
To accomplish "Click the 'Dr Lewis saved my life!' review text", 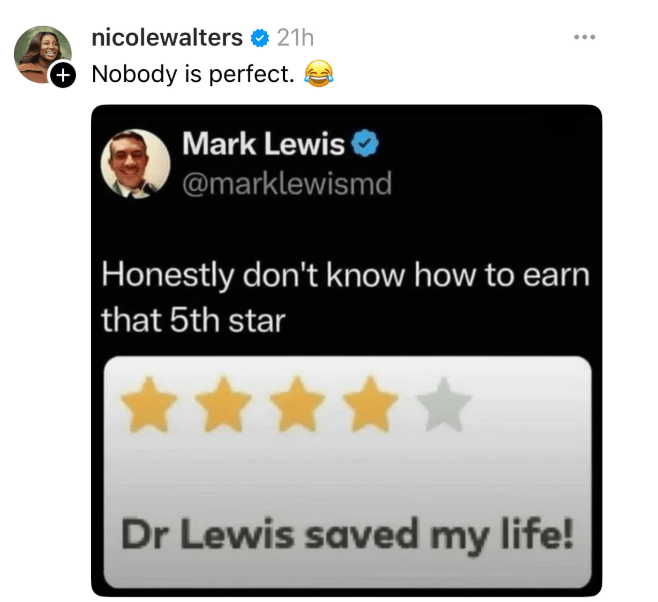I will (347, 535).
